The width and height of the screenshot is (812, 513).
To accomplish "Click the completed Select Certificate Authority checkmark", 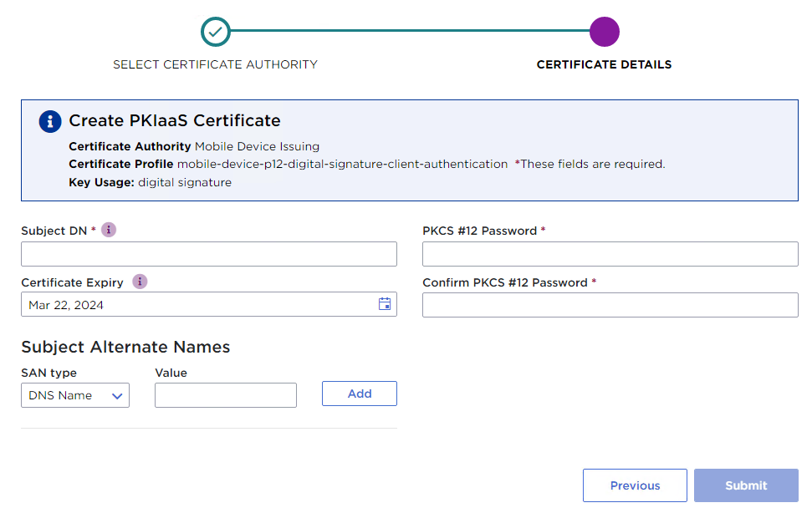I will point(216,32).
